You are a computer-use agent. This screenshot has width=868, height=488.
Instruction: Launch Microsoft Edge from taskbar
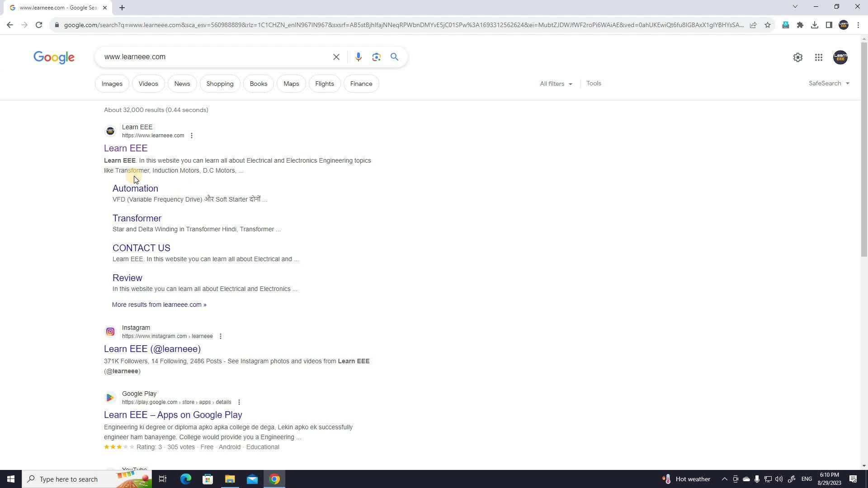[x=186, y=479]
